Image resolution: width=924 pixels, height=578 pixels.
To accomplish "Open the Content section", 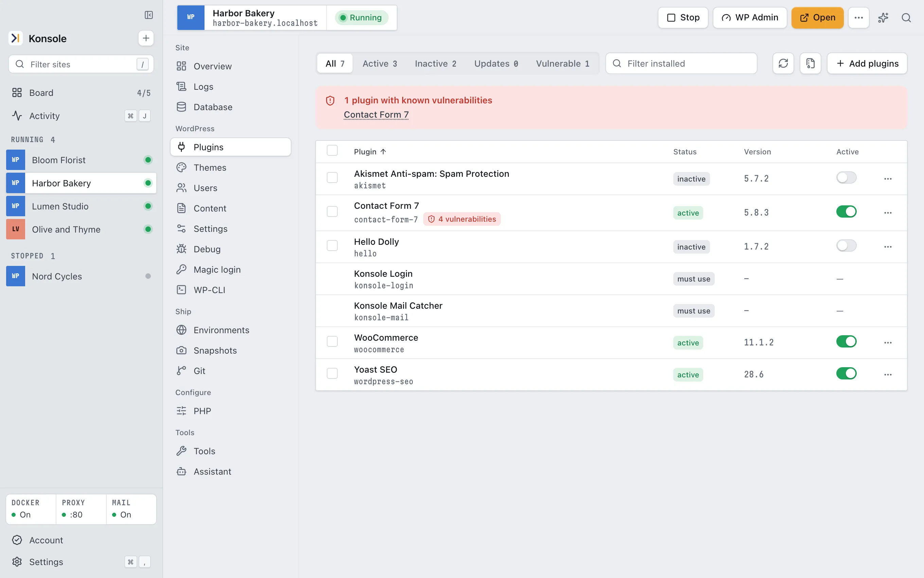I will (231, 208).
